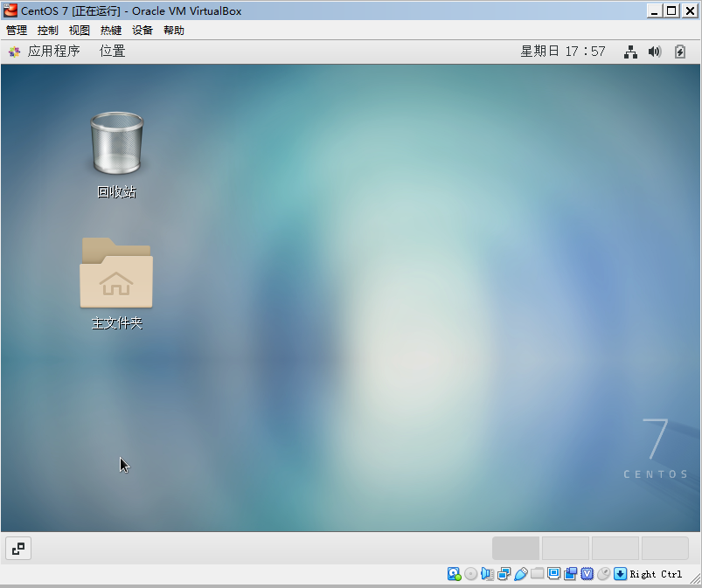702x588 pixels.
Task: Click the volume speaker icon in guest panel
Action: 654,52
